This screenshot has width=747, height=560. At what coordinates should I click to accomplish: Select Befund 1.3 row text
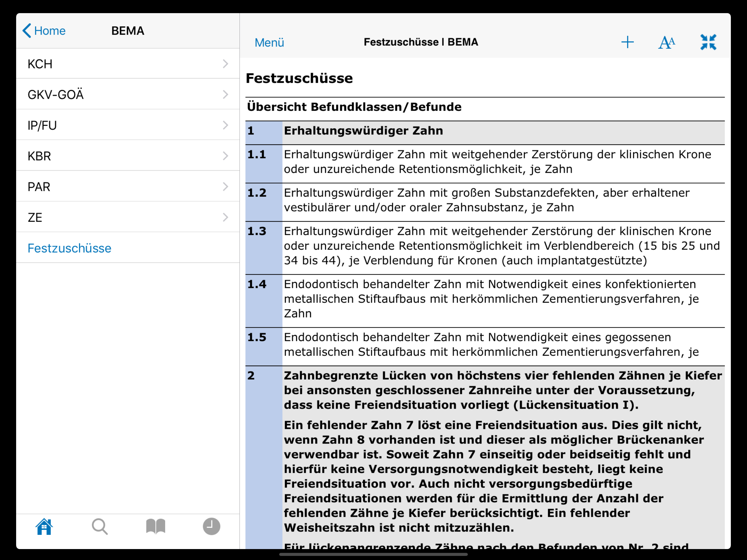[x=502, y=246]
